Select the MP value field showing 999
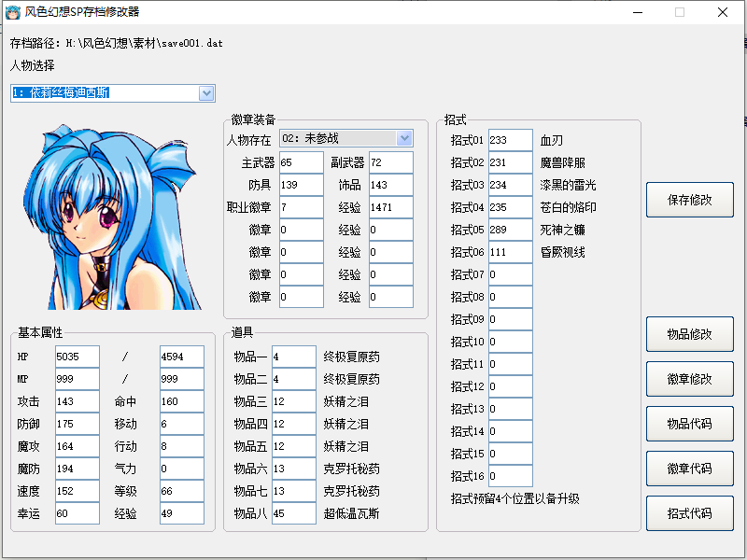 [75, 378]
